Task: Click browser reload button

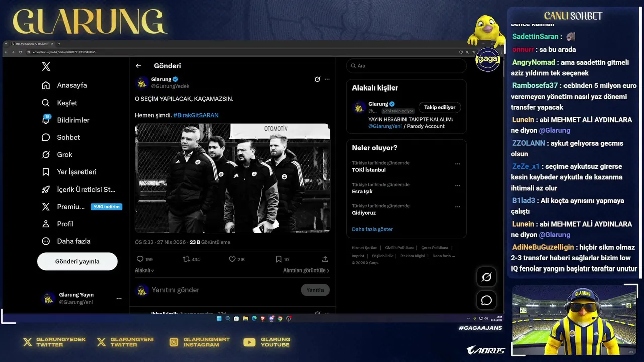Action: (x=20, y=52)
